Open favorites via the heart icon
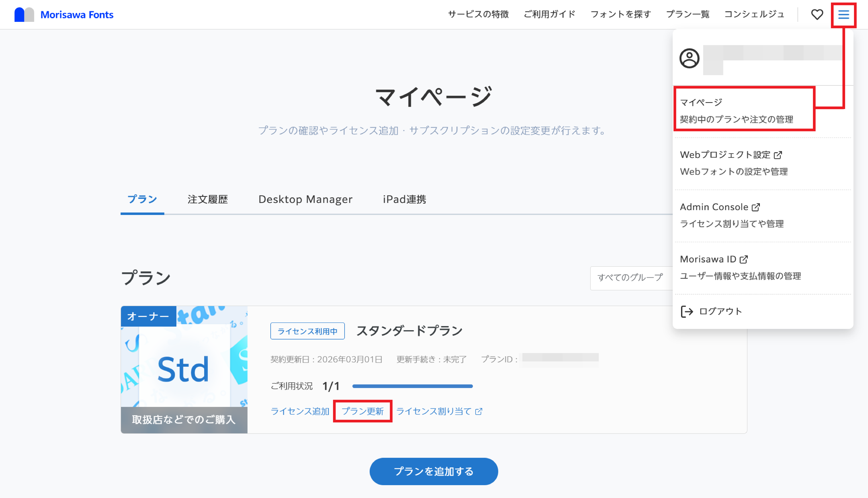868x498 pixels. click(x=817, y=14)
